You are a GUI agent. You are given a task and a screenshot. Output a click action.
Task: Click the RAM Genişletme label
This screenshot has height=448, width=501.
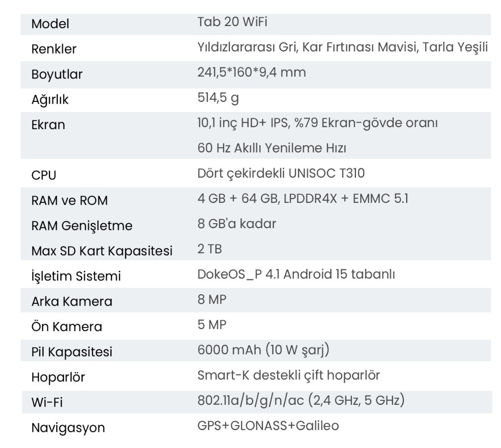click(x=82, y=226)
